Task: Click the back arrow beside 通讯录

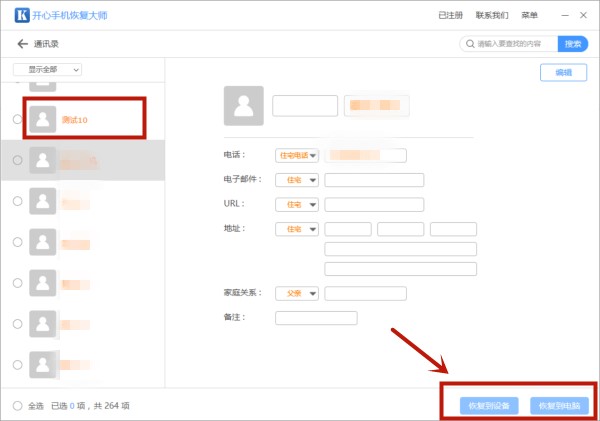Action: pos(23,44)
